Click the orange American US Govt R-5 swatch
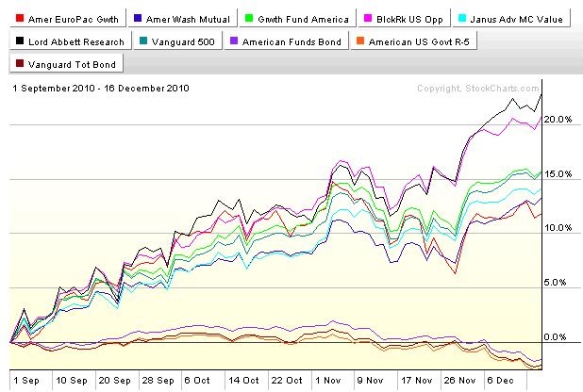This screenshot has height=392, width=583. point(360,41)
